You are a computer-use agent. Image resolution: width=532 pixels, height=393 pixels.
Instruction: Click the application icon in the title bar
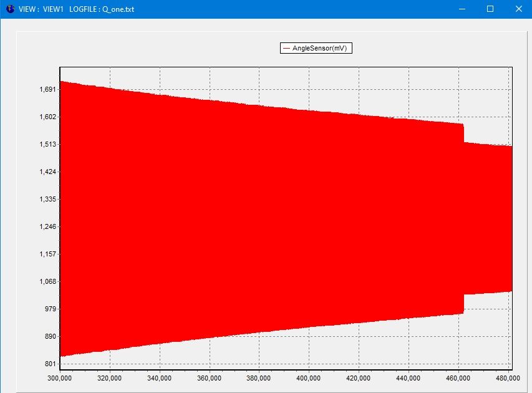click(x=11, y=9)
